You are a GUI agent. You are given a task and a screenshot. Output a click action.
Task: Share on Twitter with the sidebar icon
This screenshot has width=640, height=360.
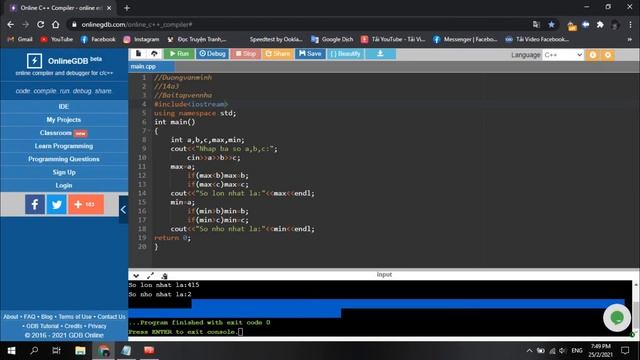click(56, 204)
